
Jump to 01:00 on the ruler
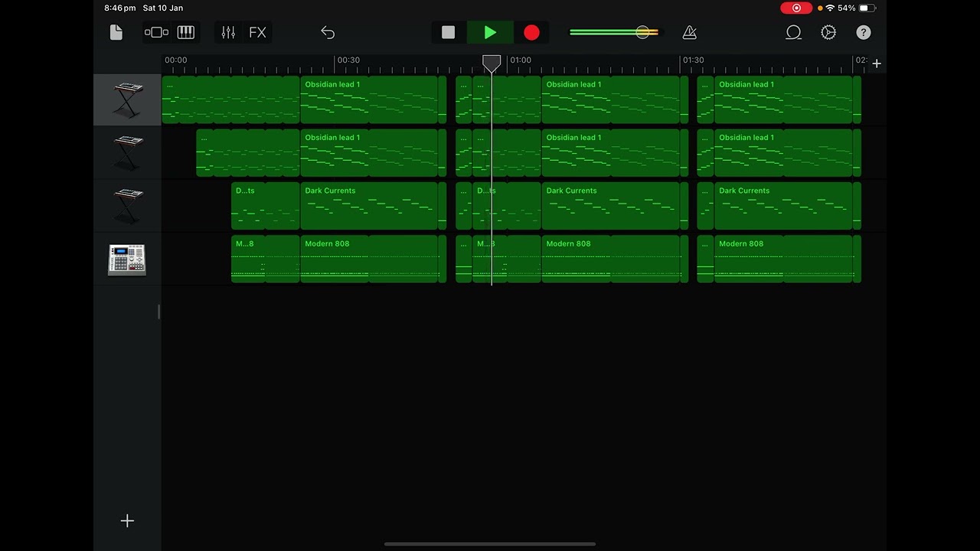[x=521, y=60]
